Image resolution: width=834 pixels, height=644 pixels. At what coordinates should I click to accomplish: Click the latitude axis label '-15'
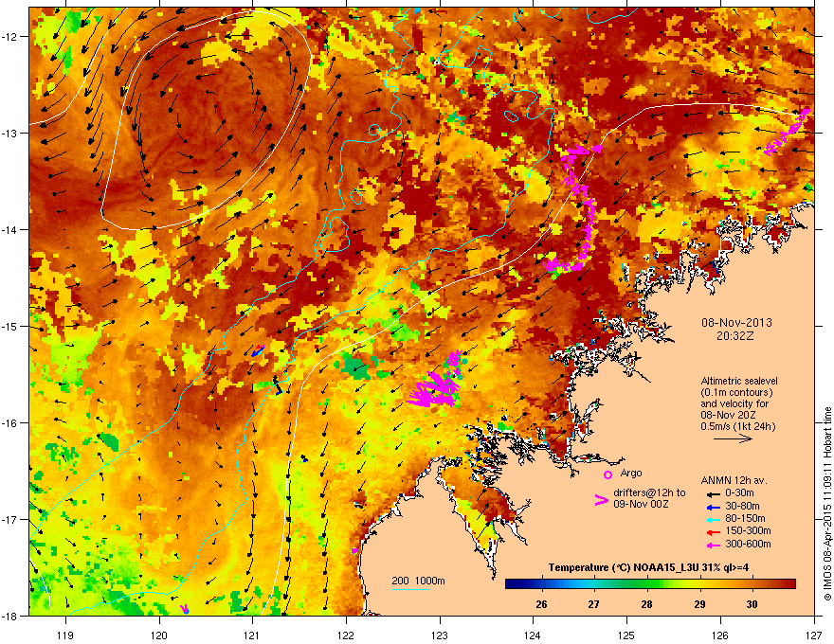pos(10,326)
